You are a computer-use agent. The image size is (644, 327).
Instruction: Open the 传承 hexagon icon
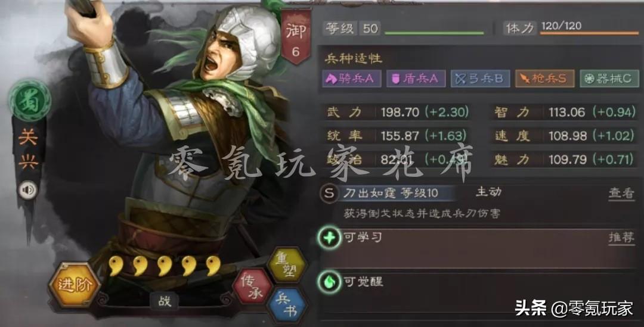point(252,286)
